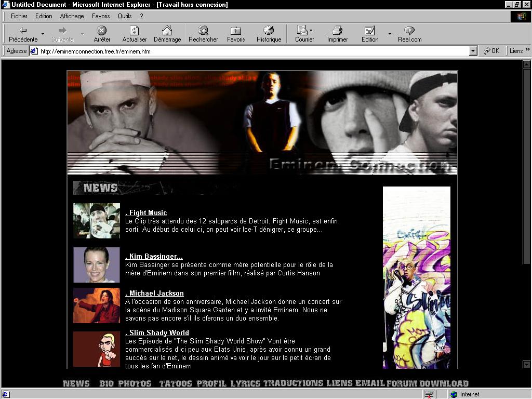The image size is (532, 399).
Task: Click the Fight Music news thumbnail
Action: pos(97,220)
